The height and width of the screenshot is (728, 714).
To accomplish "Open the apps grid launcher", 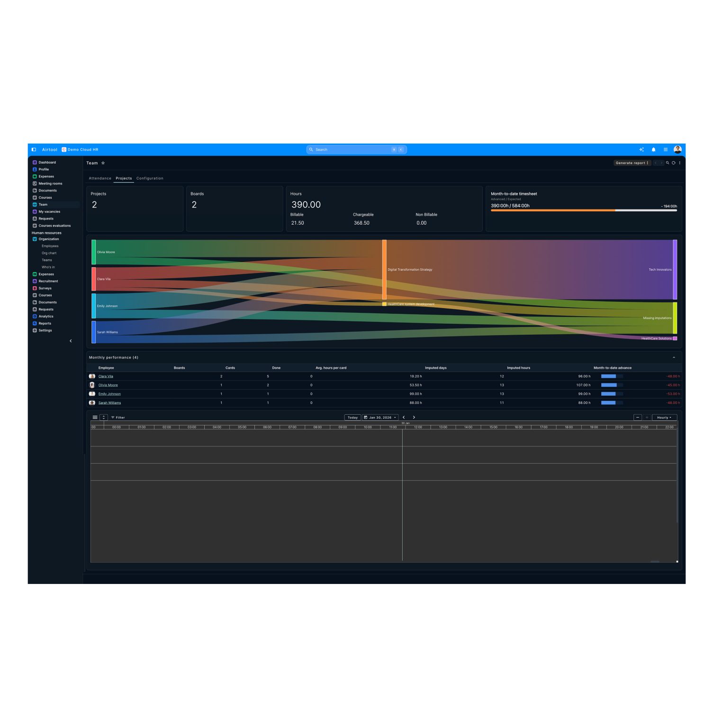I will point(665,150).
